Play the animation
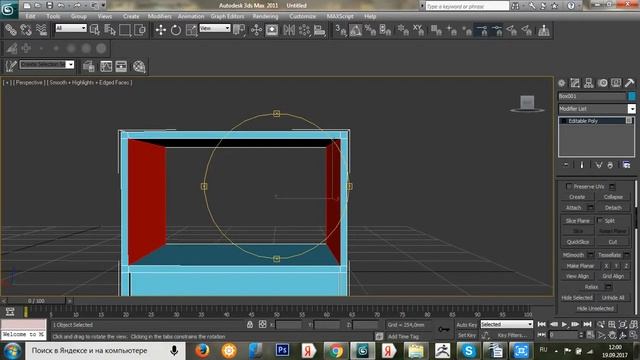 [x=564, y=324]
